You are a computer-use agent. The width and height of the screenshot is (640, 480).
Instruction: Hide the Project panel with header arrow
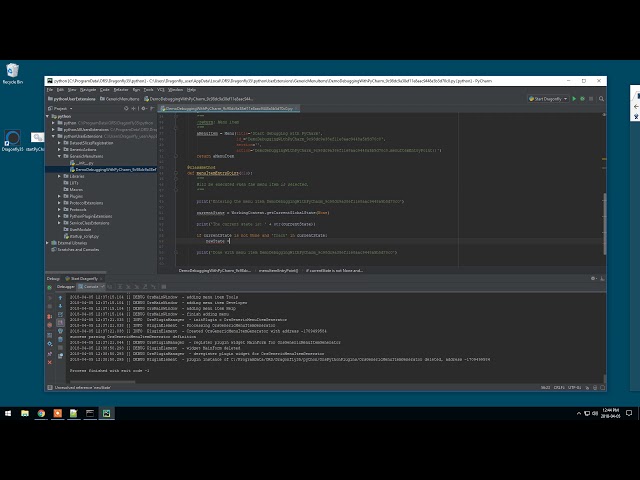(x=152, y=109)
